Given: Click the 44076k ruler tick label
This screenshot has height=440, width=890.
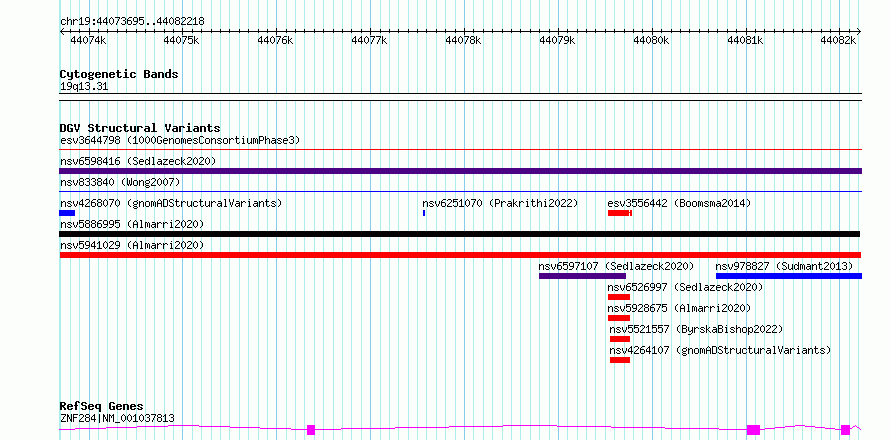Looking at the screenshot, I should coord(275,40).
